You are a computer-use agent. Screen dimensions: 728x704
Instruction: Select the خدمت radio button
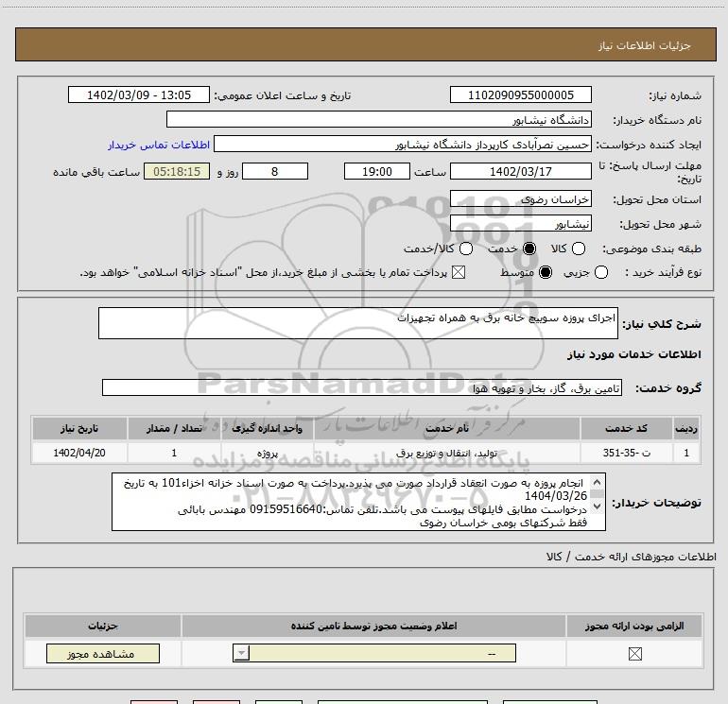tap(529, 249)
